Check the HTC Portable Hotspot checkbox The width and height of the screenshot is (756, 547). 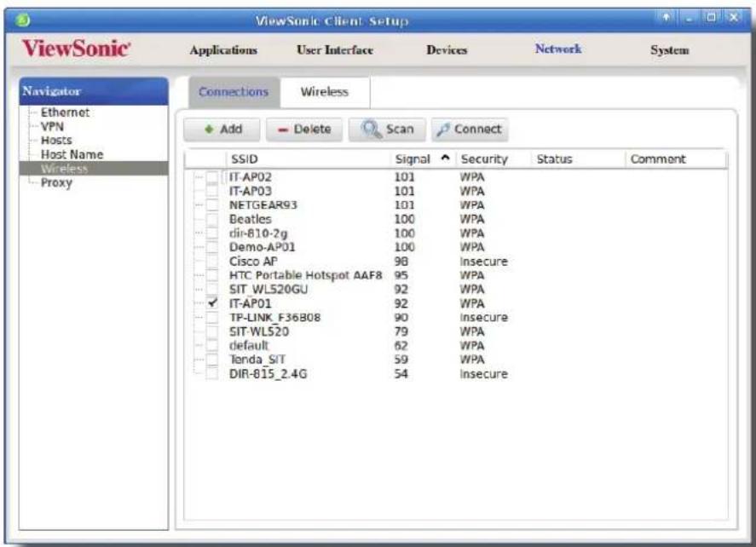212,276
